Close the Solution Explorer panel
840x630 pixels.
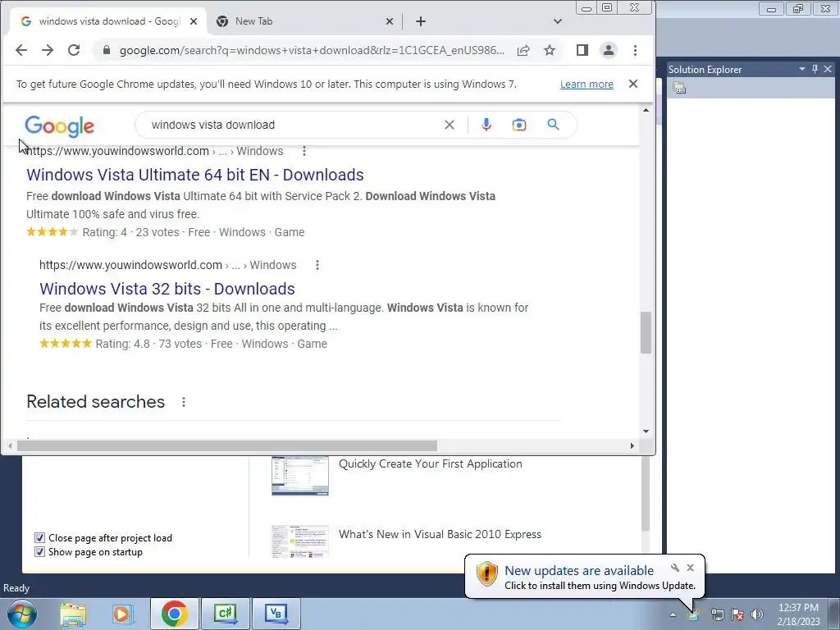828,69
